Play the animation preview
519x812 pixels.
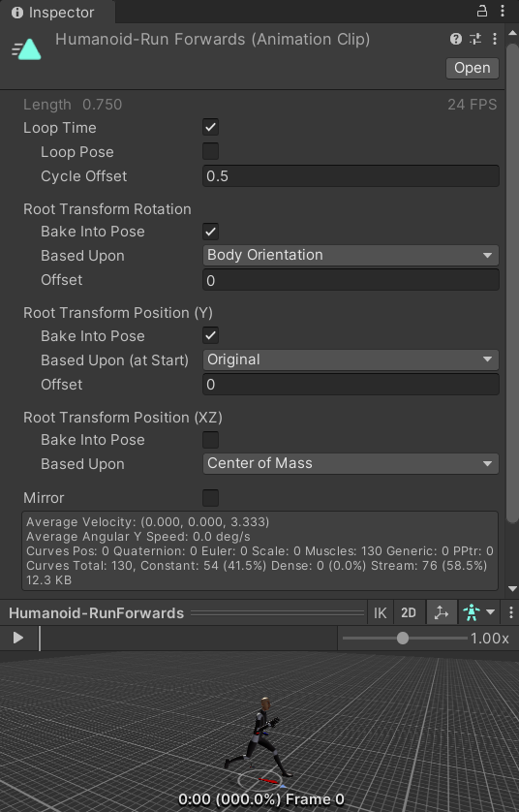tap(18, 638)
